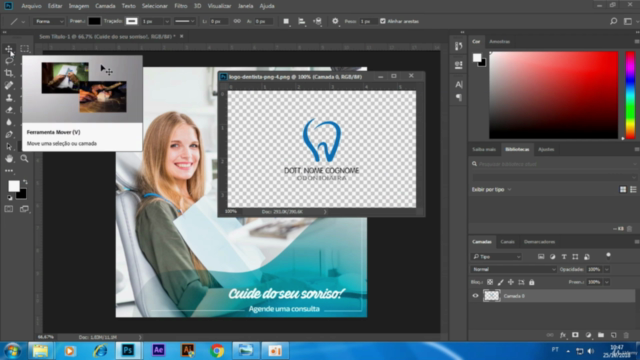Toggle the layer filtering on/off switch
This screenshot has width=640, height=360.
point(608,256)
